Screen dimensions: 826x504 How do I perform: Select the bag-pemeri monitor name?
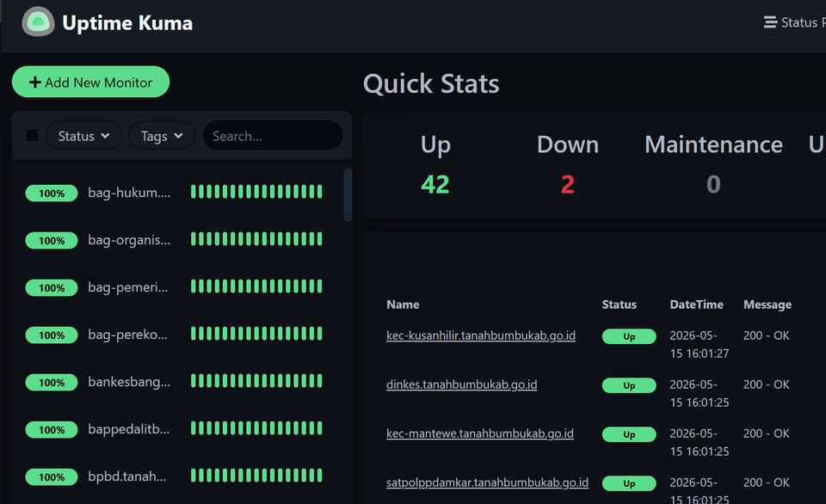tap(128, 287)
